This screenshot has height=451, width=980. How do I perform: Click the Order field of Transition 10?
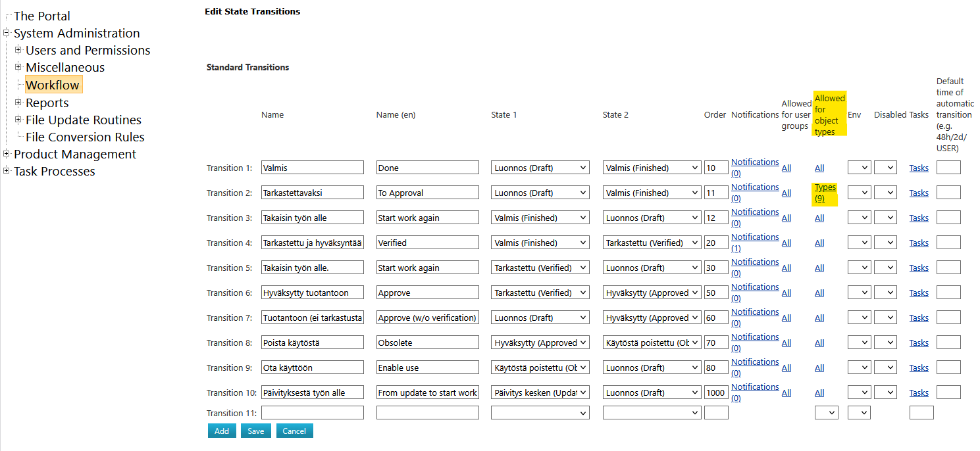[715, 392]
